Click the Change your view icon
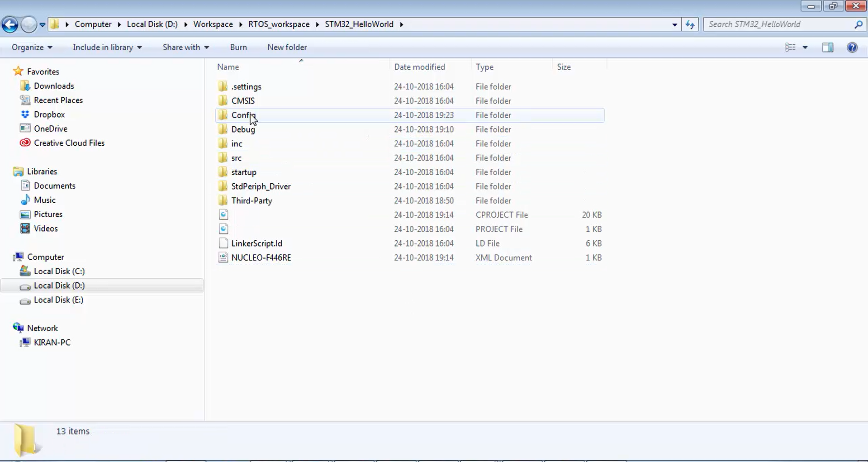 [x=790, y=48]
